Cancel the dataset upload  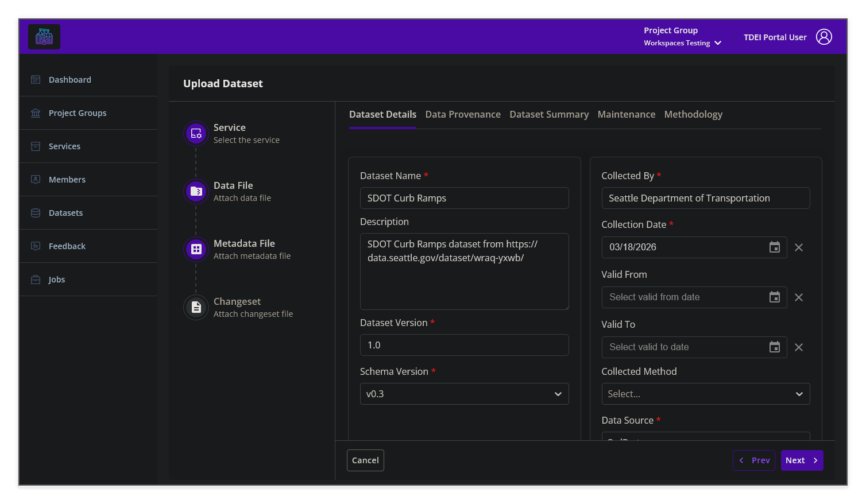[x=365, y=460]
